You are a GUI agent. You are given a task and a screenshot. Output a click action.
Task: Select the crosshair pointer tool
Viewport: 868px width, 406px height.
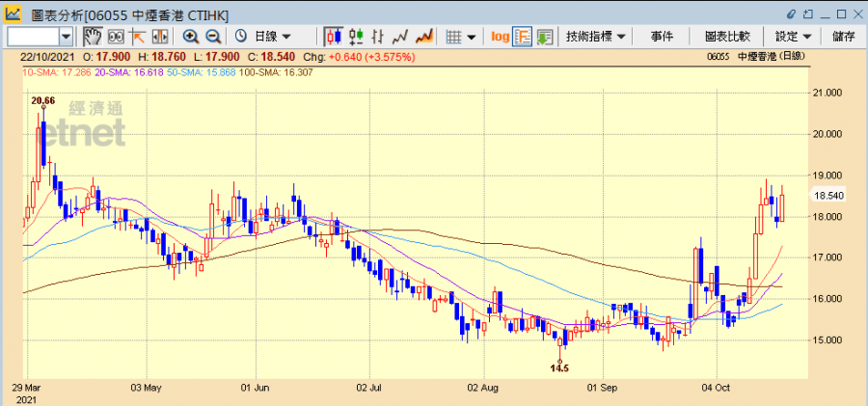pyautogui.click(x=137, y=37)
